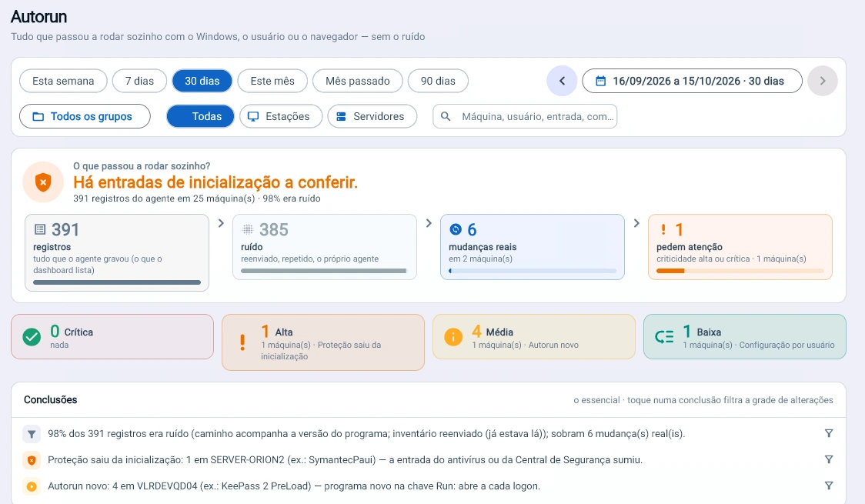Filter by the '4 Média' severity card

pyautogui.click(x=534, y=337)
